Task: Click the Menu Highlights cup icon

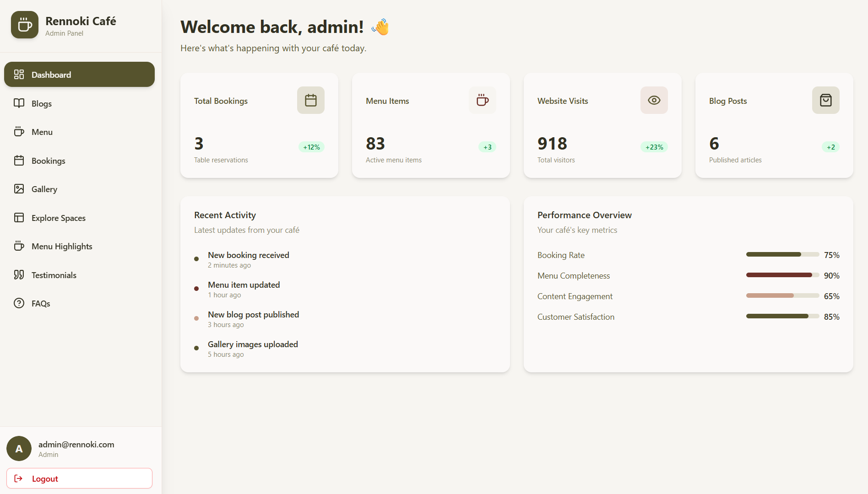Action: point(19,246)
